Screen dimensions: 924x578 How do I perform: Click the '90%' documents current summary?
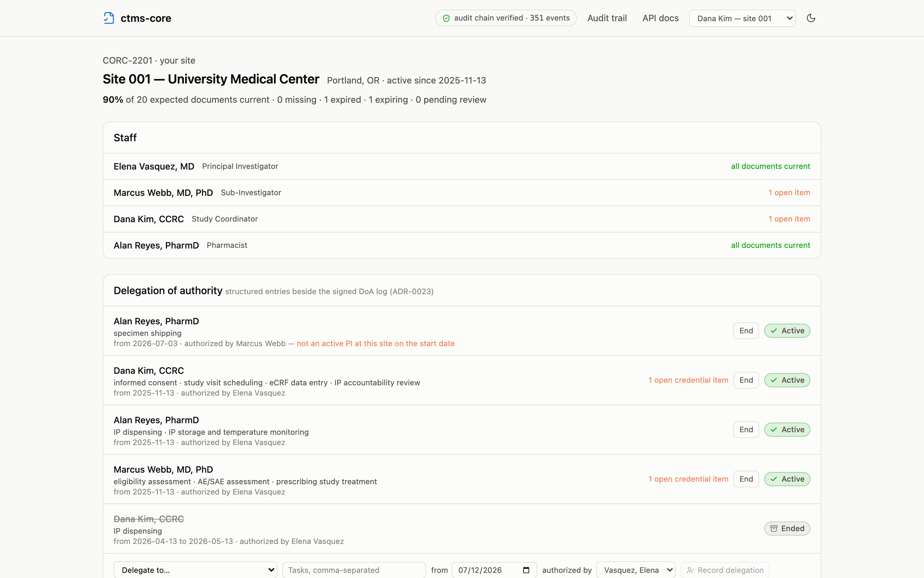[113, 100]
